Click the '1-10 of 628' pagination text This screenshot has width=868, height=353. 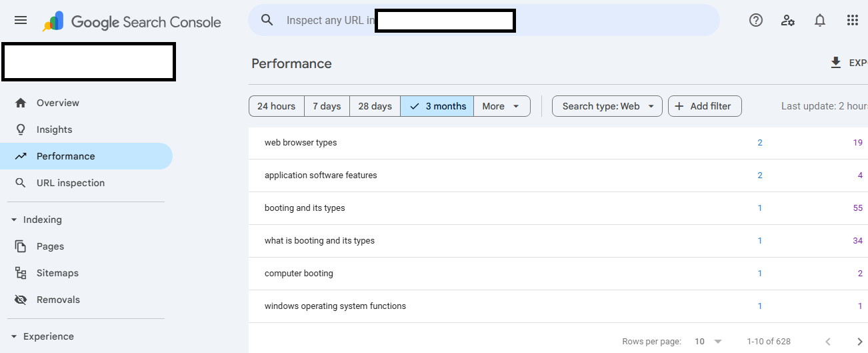pyautogui.click(x=769, y=342)
